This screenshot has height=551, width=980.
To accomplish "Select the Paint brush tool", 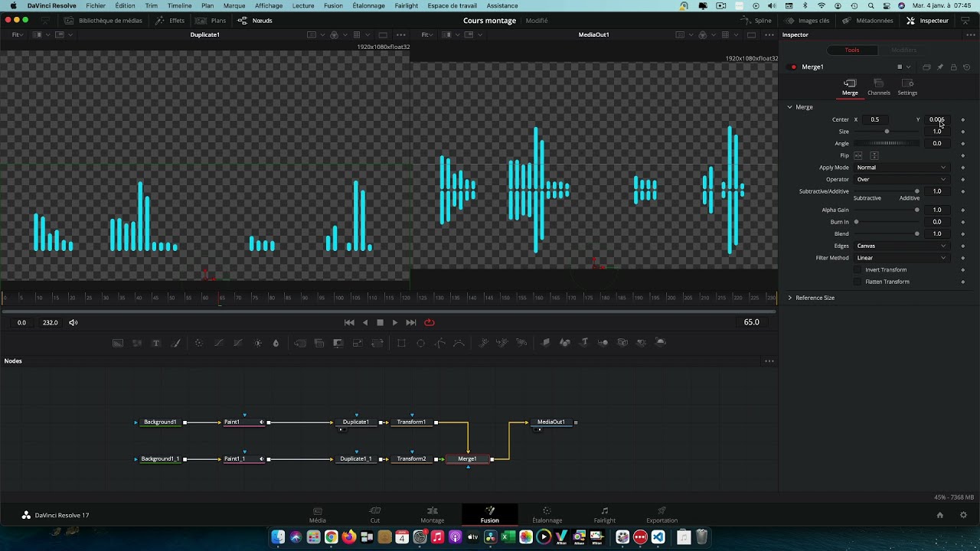I will tap(175, 343).
